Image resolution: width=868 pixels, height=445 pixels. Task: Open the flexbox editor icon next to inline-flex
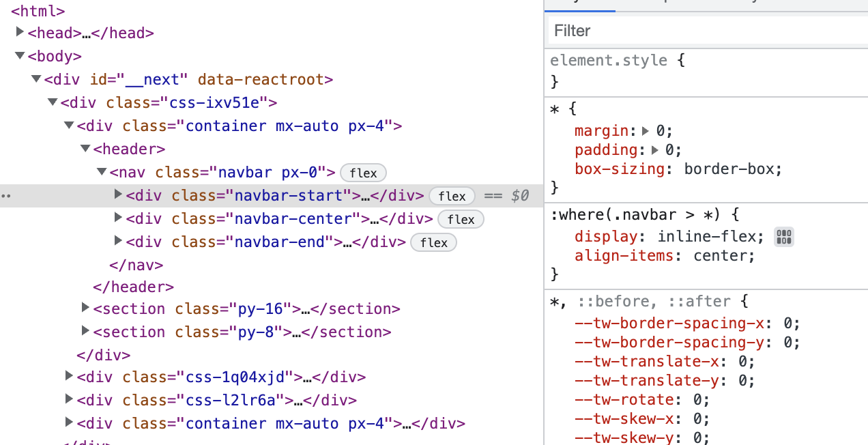point(783,236)
